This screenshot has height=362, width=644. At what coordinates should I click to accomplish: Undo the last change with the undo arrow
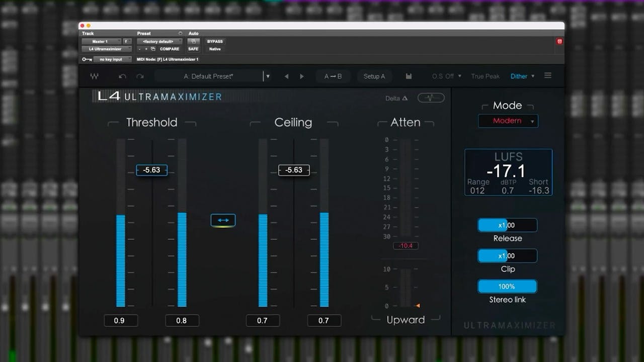121,76
